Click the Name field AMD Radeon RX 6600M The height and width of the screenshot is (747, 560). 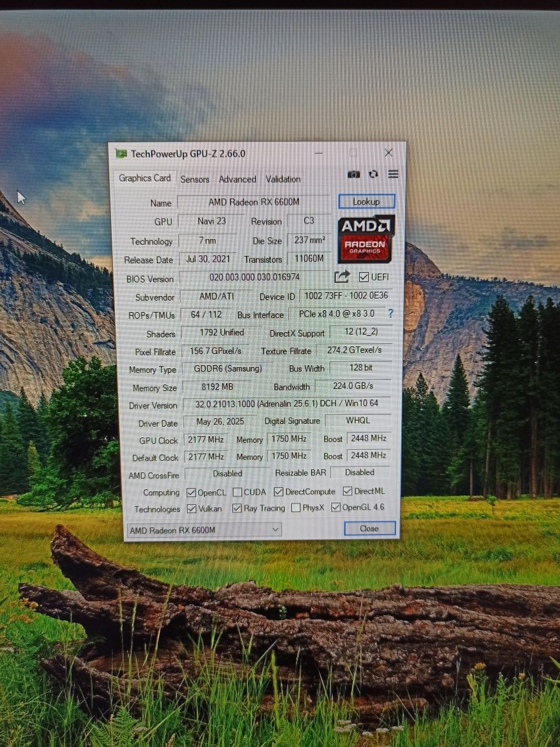tap(253, 202)
